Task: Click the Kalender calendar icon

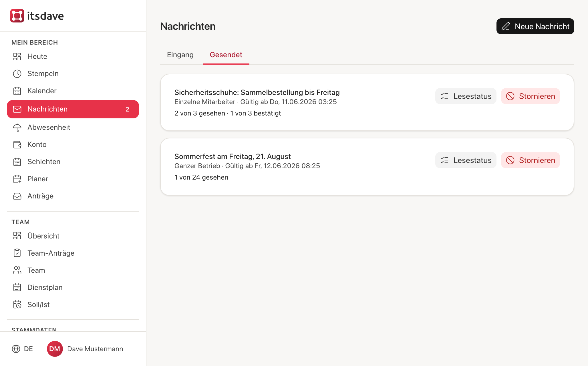Action: (x=17, y=91)
